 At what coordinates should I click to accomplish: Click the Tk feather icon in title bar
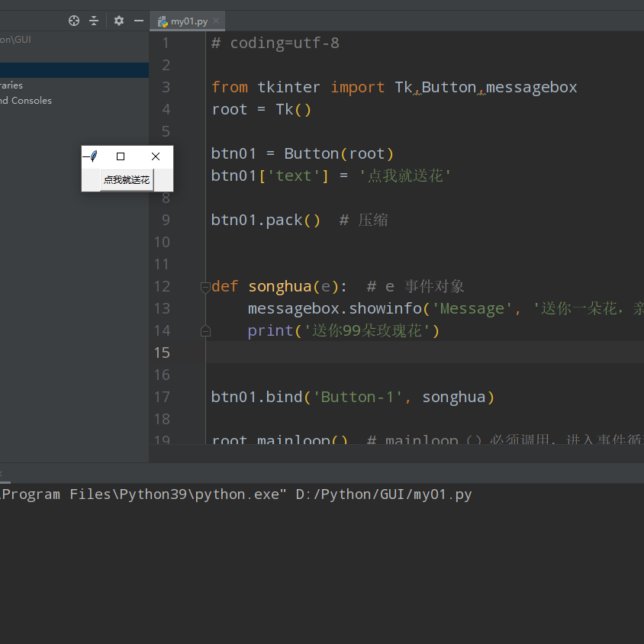(x=94, y=156)
